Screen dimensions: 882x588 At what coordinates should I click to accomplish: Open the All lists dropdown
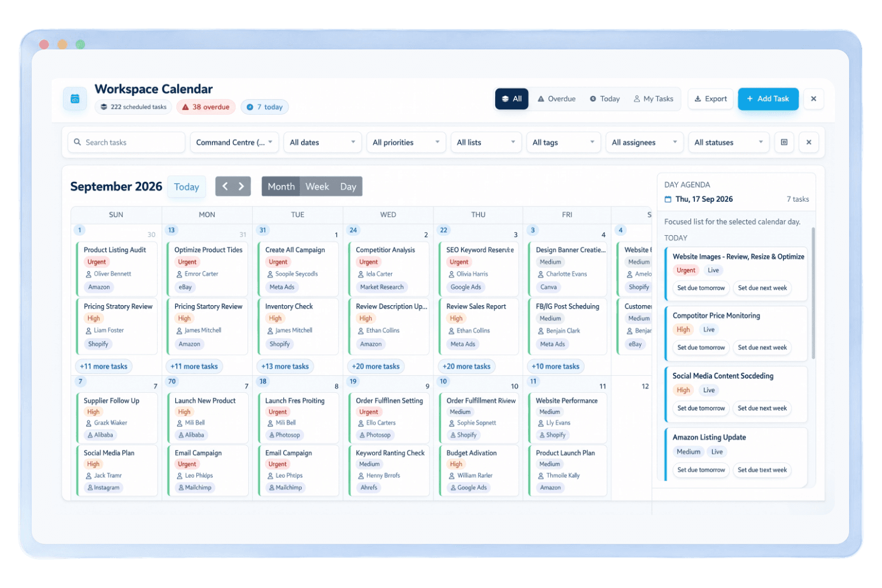[x=486, y=142]
